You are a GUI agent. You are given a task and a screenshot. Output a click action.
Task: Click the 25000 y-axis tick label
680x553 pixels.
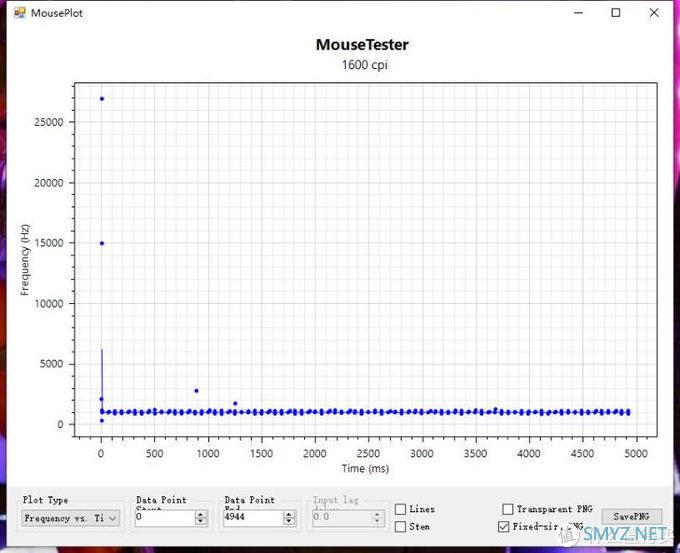[x=49, y=122]
